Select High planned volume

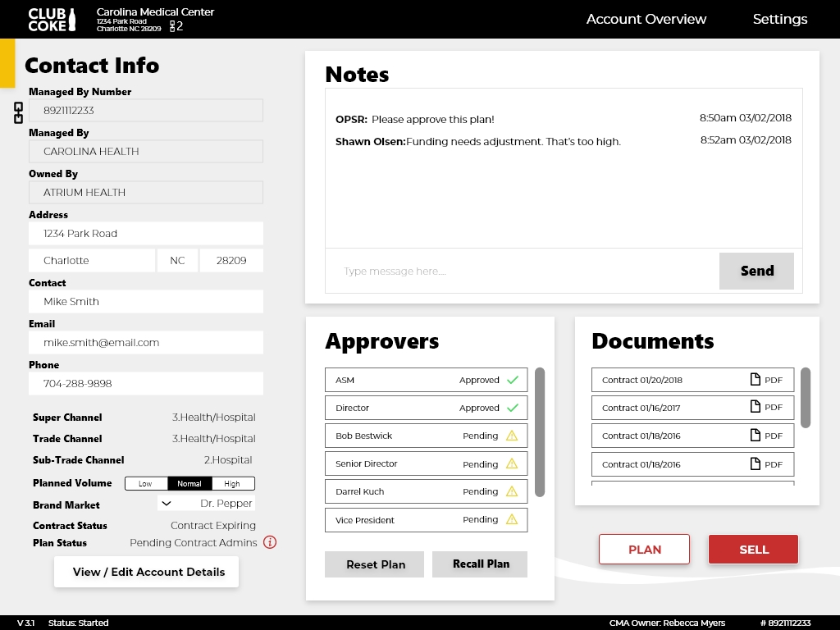(x=232, y=483)
